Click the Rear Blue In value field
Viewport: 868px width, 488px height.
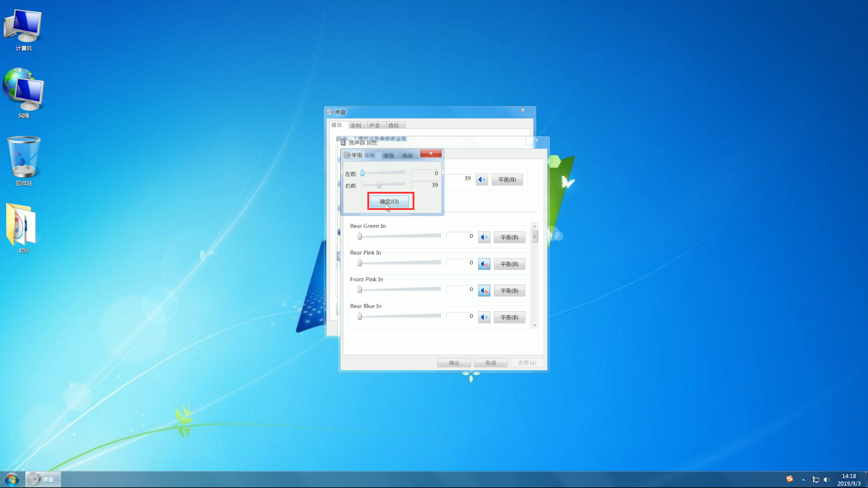(460, 316)
